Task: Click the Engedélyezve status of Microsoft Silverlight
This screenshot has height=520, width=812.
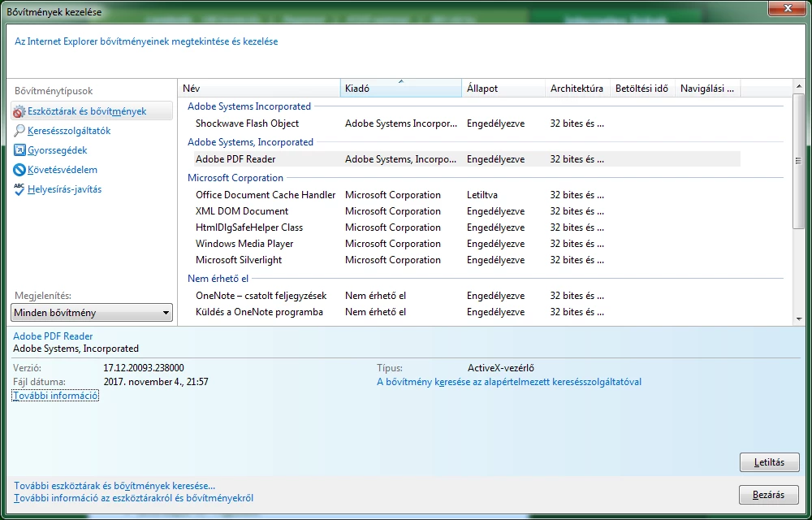Action: click(x=495, y=259)
